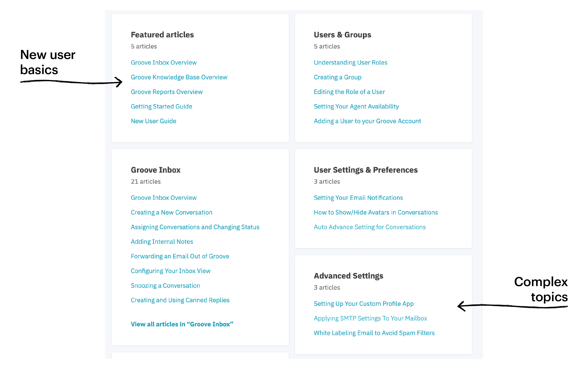Viewport: 588px width, 369px height.
Task: Scroll down to view more articles
Action: point(182,324)
